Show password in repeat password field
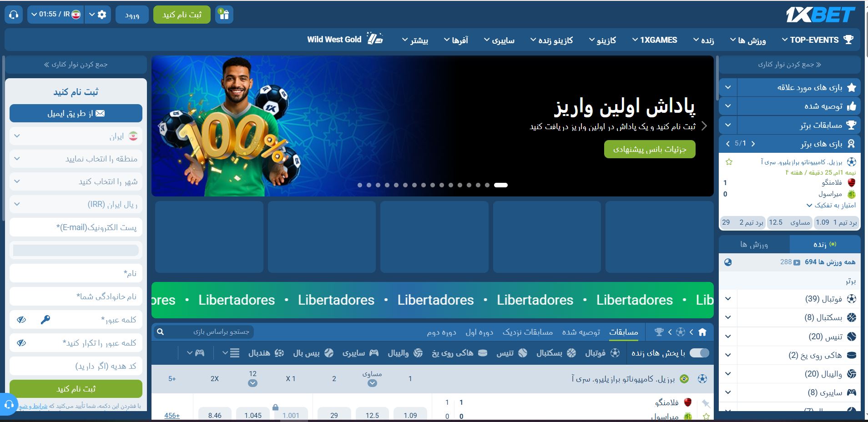This screenshot has width=868, height=422. click(x=21, y=343)
